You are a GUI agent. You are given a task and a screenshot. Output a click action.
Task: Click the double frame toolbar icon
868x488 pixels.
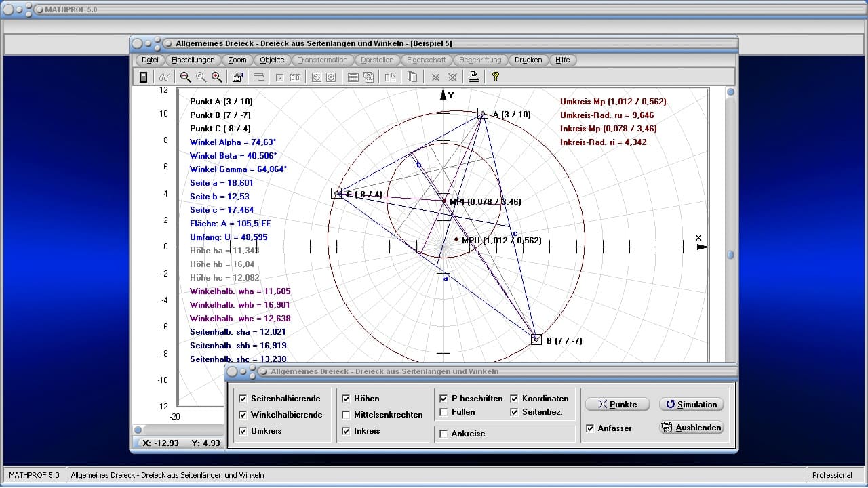coord(295,77)
